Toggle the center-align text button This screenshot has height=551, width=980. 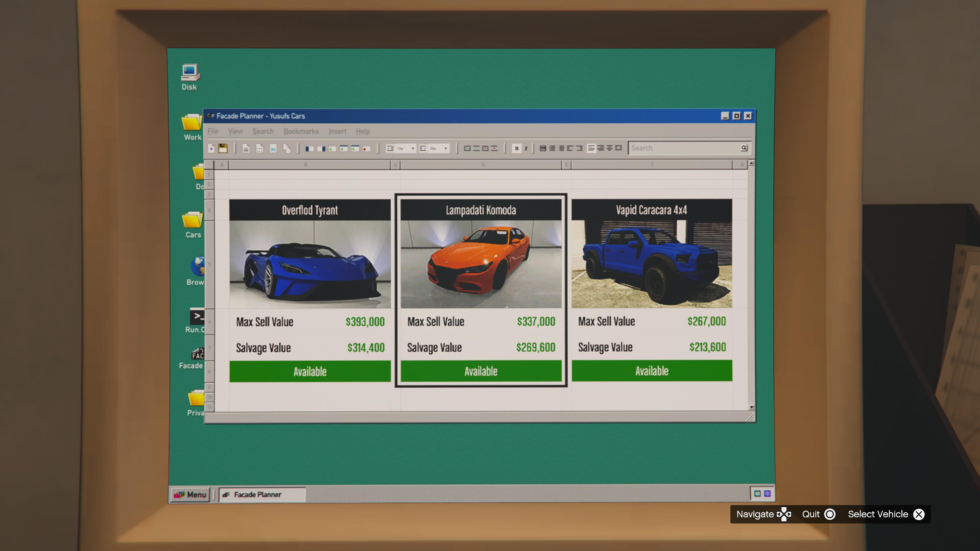pyautogui.click(x=609, y=148)
